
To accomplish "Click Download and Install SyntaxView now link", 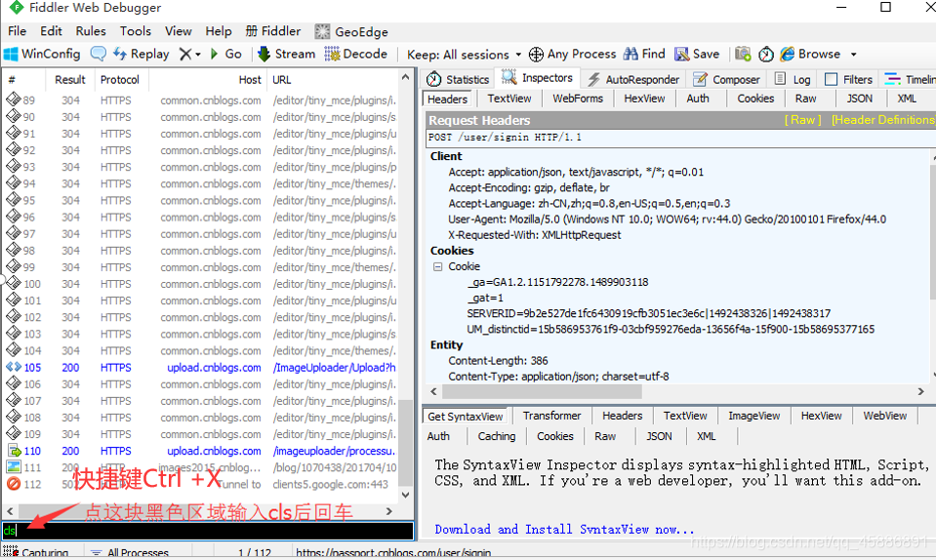I will [x=564, y=529].
